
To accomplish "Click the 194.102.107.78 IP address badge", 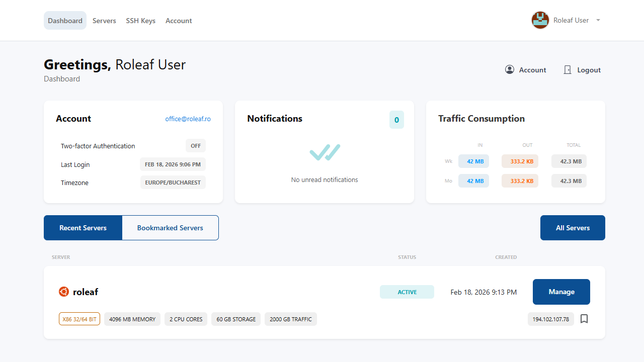I will 550,319.
